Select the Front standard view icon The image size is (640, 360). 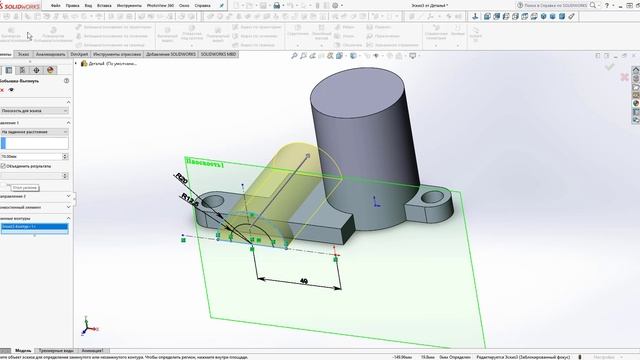click(x=487, y=16)
